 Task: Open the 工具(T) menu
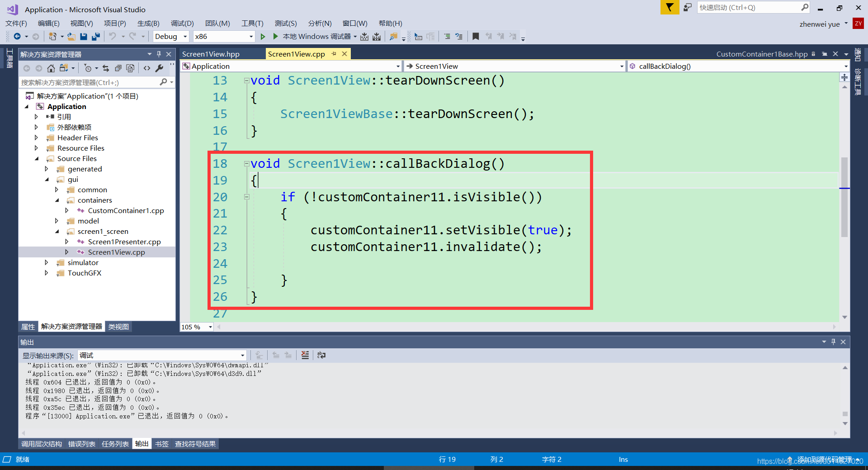click(252, 23)
